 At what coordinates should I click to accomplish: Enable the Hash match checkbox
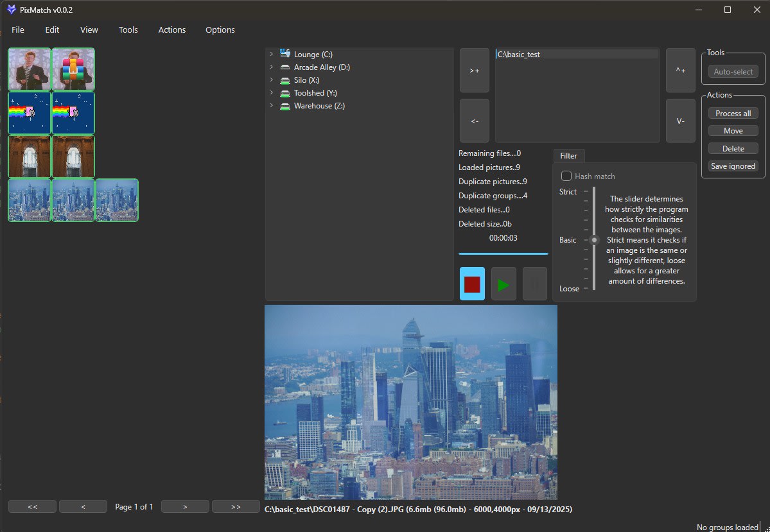pyautogui.click(x=566, y=175)
